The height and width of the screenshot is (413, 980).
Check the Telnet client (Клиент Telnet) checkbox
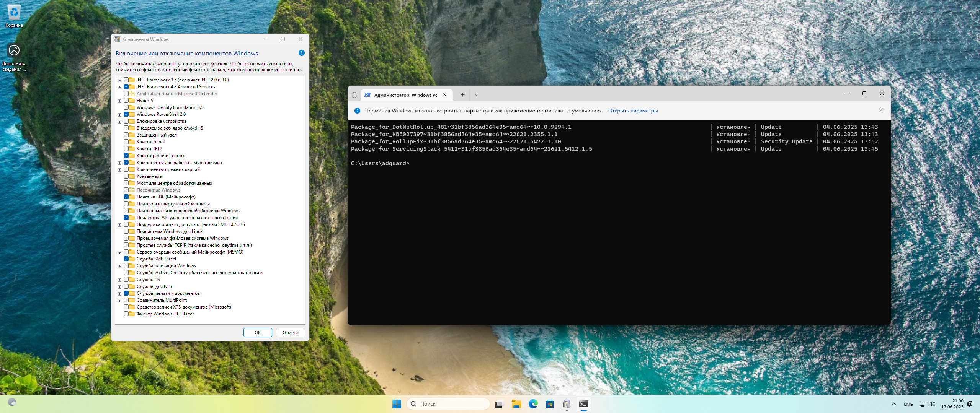click(x=126, y=142)
